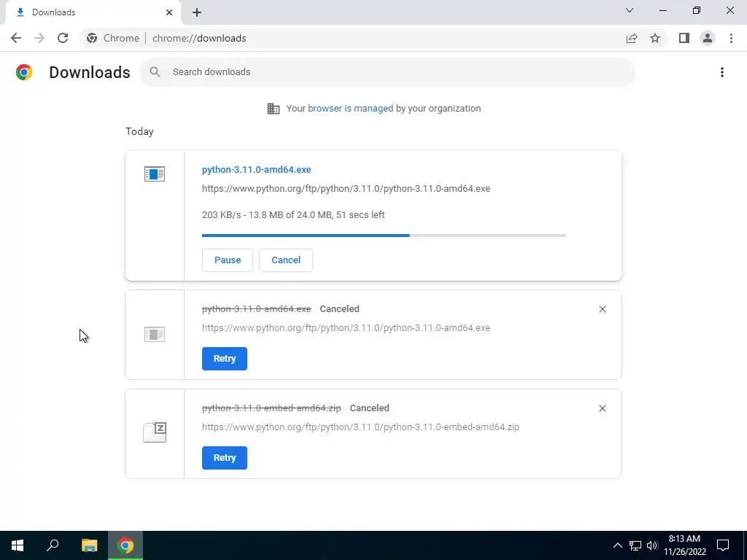
Task: Click the building icon next to managed notice
Action: [x=273, y=109]
